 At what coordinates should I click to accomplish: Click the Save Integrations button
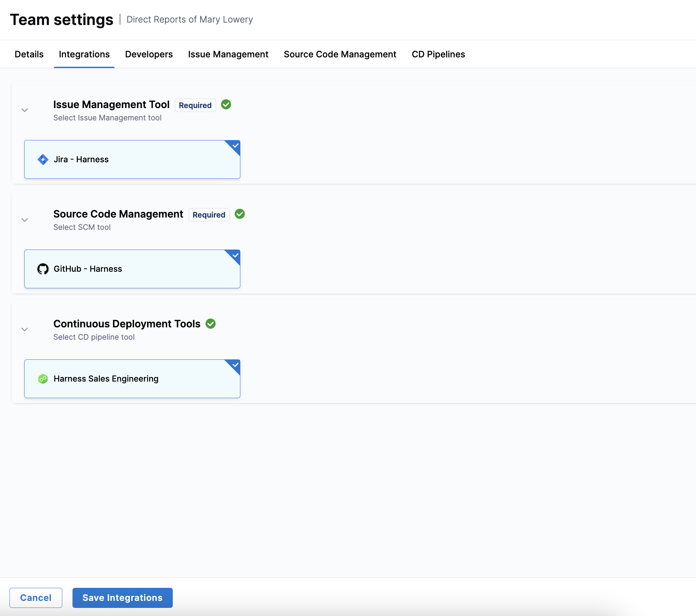click(x=122, y=598)
